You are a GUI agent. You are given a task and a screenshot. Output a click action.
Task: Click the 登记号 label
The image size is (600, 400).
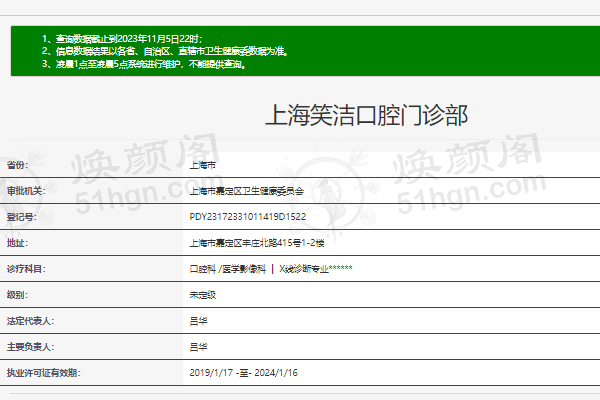[x=22, y=217]
